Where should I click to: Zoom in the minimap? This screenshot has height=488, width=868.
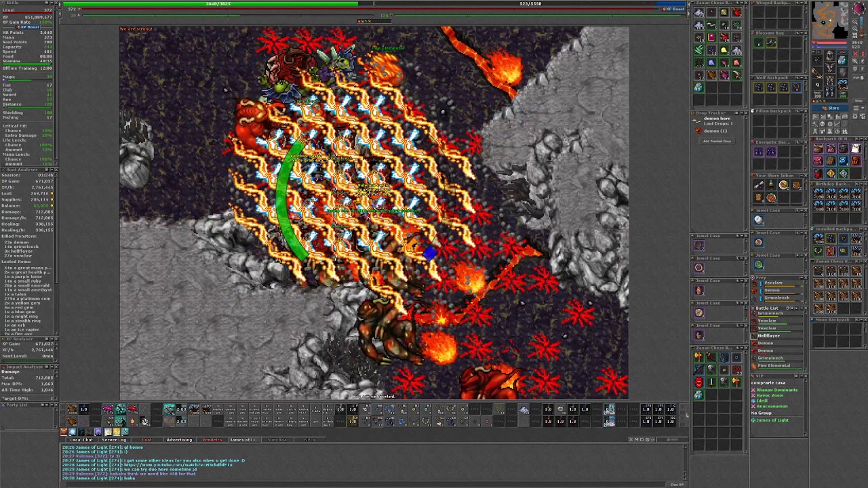point(855,28)
